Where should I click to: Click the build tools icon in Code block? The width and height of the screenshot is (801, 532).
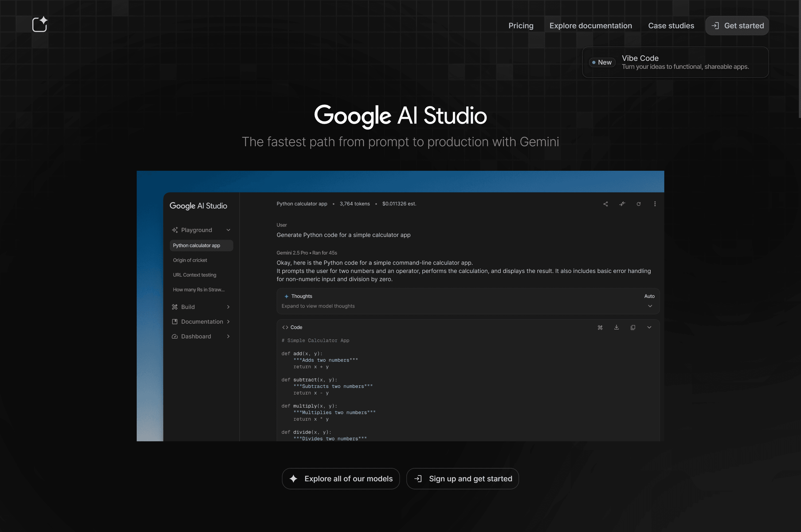tap(600, 327)
